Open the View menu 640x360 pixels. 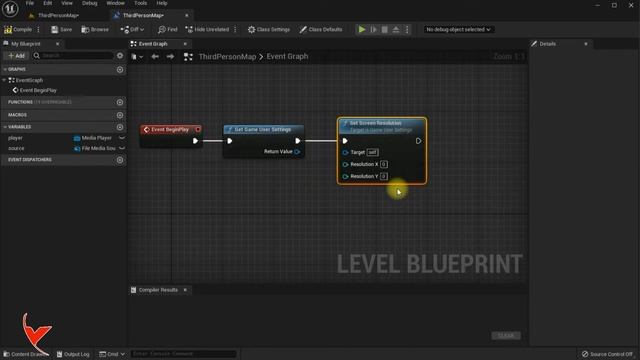point(67,3)
